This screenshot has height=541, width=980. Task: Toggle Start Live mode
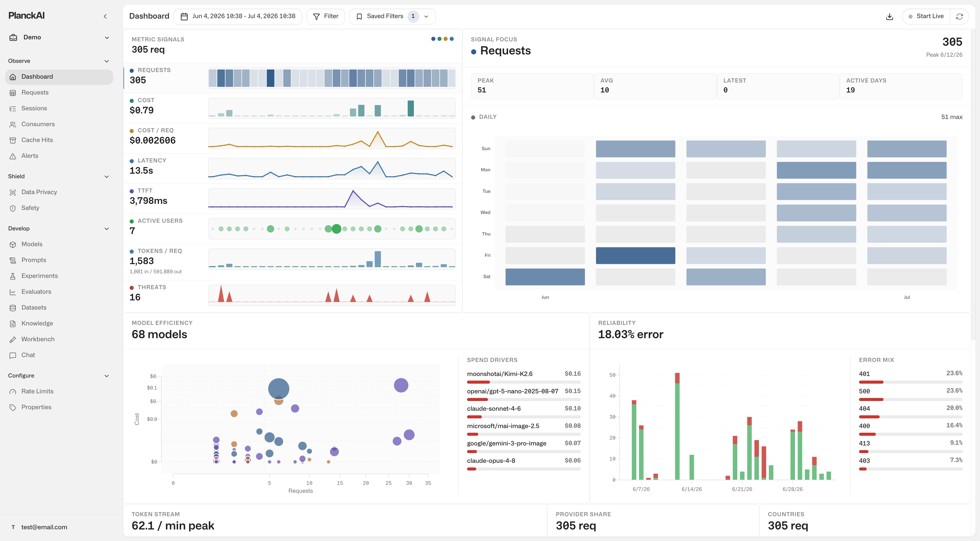click(x=926, y=16)
